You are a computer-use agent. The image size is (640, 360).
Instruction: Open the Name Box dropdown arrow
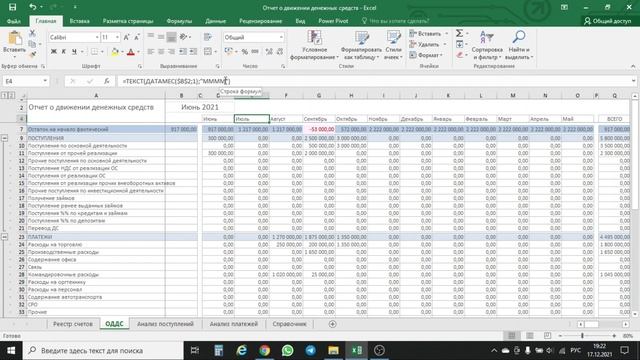point(45,81)
